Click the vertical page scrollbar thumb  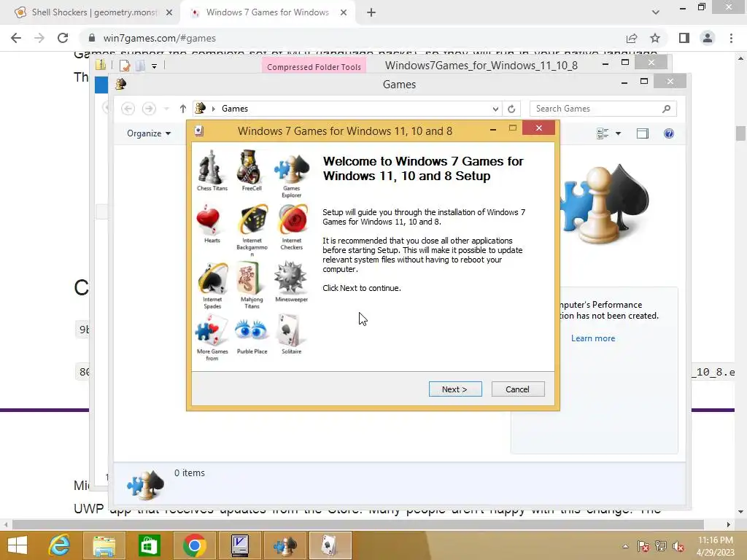click(x=740, y=133)
